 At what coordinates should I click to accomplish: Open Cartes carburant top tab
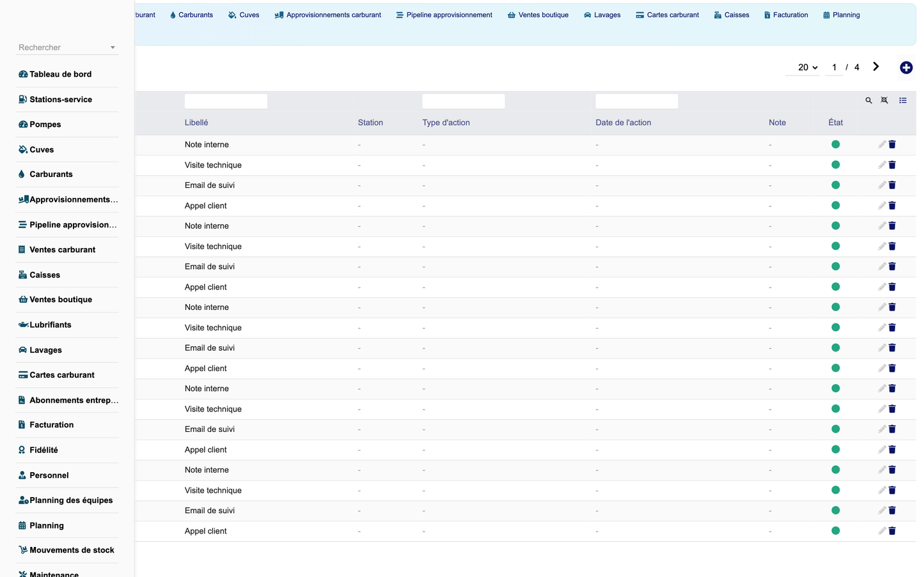[x=667, y=15]
